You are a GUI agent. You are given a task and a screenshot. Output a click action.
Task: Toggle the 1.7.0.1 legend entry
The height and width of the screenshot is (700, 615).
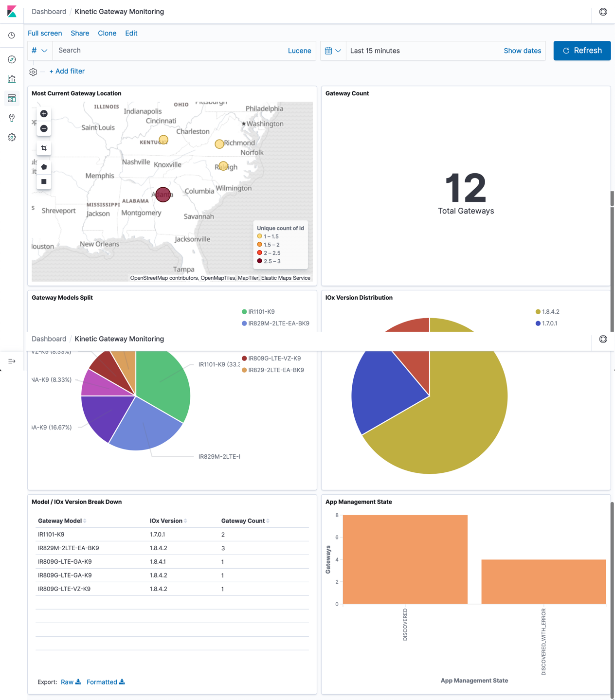549,323
